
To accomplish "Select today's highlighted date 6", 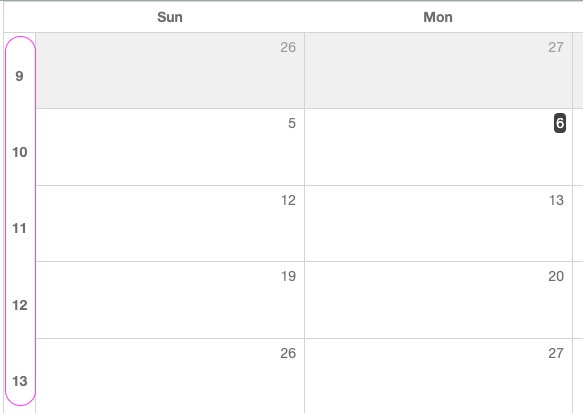I will pos(560,123).
